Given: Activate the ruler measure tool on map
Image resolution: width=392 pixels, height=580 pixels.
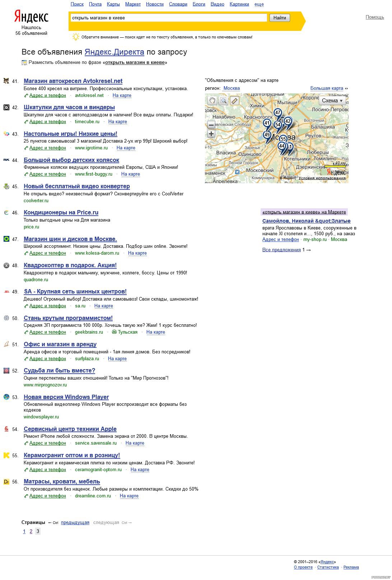Looking at the screenshot, I should tap(234, 101).
